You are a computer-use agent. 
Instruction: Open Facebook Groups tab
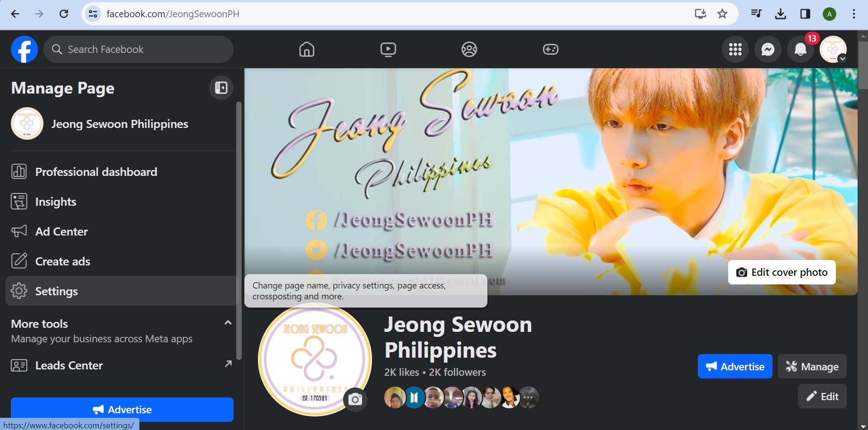coord(469,49)
